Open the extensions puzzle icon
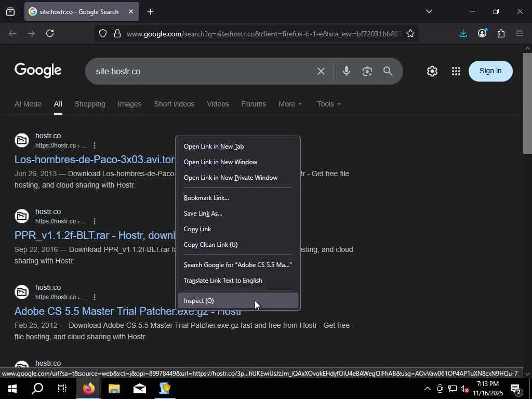532x399 pixels. point(501,33)
